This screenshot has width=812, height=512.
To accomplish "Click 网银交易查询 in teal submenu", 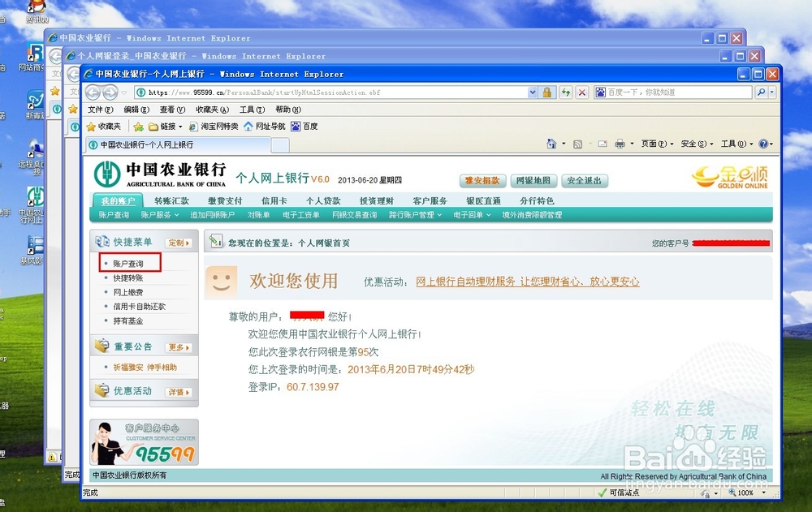I will 354,215.
